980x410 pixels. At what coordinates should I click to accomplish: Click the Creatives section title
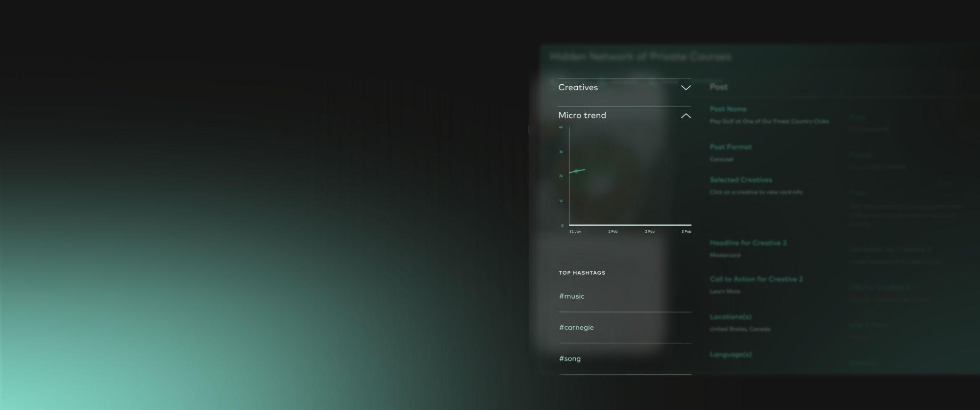[578, 87]
